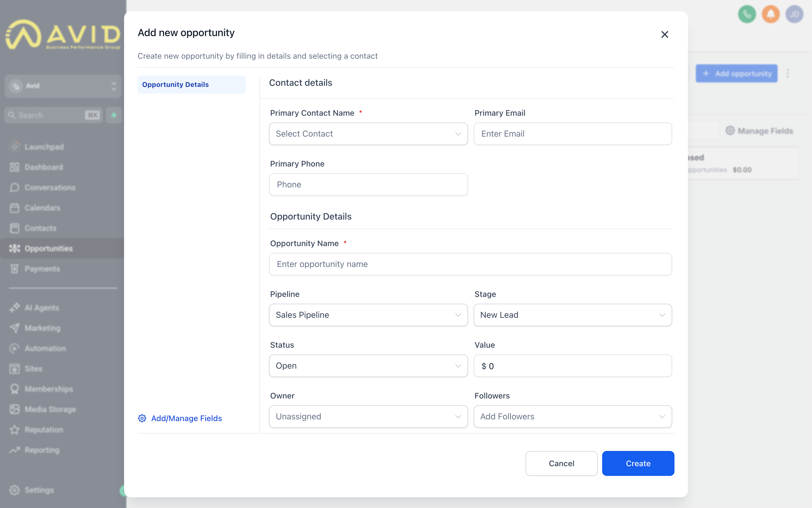The width and height of the screenshot is (812, 508).
Task: Click the green quick-action button beside Search
Action: coord(114,115)
